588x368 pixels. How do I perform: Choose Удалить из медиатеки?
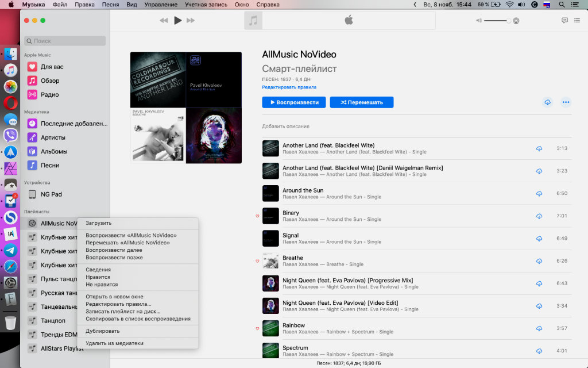pos(138,343)
